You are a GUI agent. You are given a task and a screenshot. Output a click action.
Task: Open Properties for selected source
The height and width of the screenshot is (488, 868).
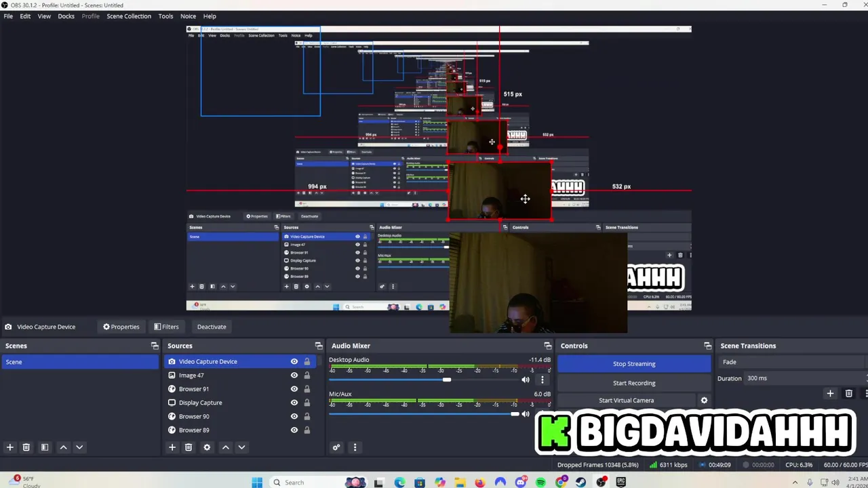coord(121,327)
